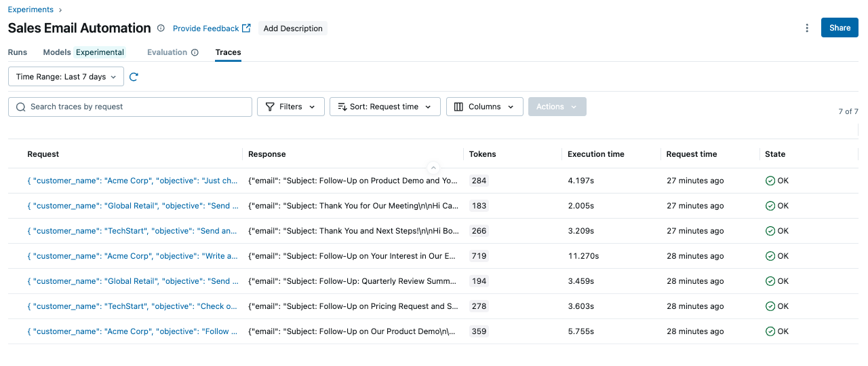The height and width of the screenshot is (366, 868).
Task: Click the Search traces by request field
Action: (x=136, y=107)
